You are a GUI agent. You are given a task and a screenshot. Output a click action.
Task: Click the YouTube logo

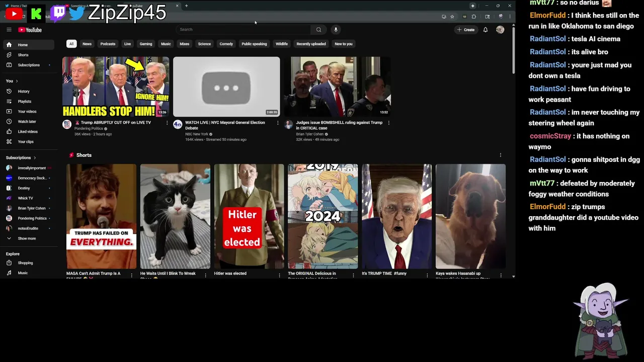pos(30,30)
